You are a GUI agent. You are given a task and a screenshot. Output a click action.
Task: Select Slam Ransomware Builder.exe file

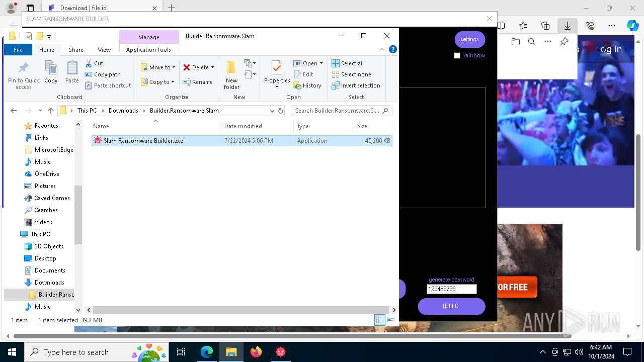point(242,141)
